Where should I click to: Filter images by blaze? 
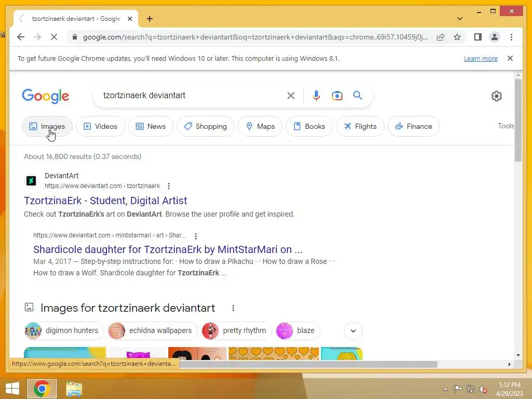pyautogui.click(x=298, y=331)
